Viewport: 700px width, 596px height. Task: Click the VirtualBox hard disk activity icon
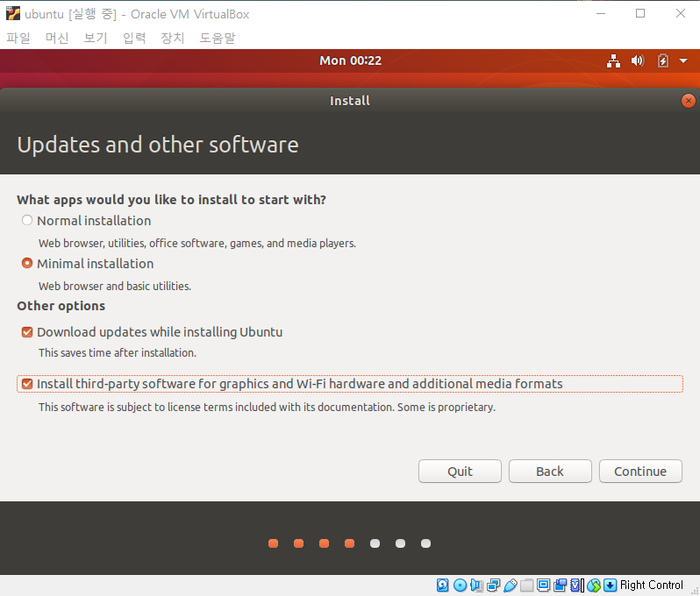[x=442, y=585]
